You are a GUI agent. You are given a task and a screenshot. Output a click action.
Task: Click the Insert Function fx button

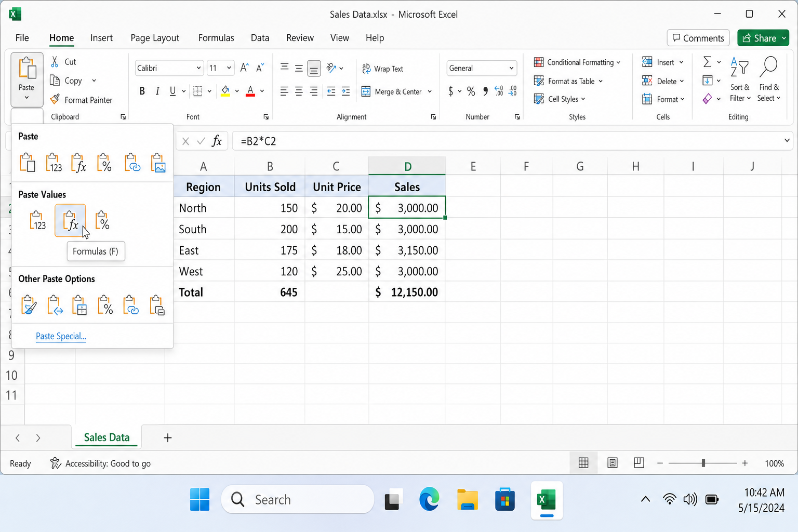[x=217, y=141]
